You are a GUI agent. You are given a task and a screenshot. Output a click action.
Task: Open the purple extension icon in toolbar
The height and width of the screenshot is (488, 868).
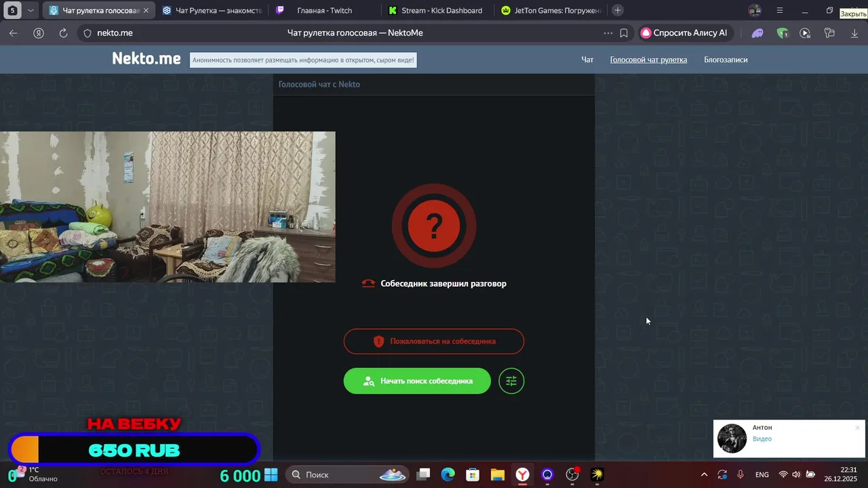(x=757, y=33)
